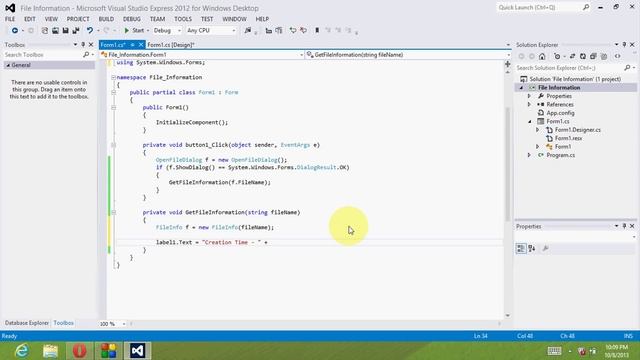Click the Toolbox search magnifier icon
640x360 pixels.
[x=86, y=55]
